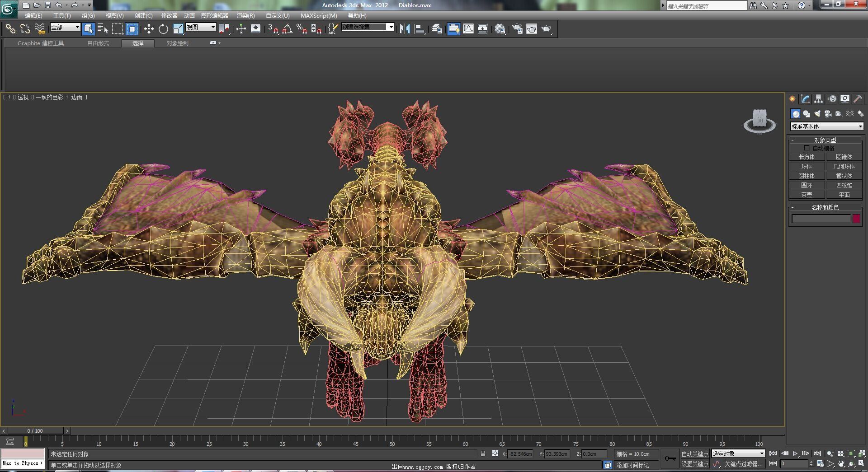Toggle the Graphite Modeling Tools ribbon
The image size is (868, 472).
coord(453,29)
